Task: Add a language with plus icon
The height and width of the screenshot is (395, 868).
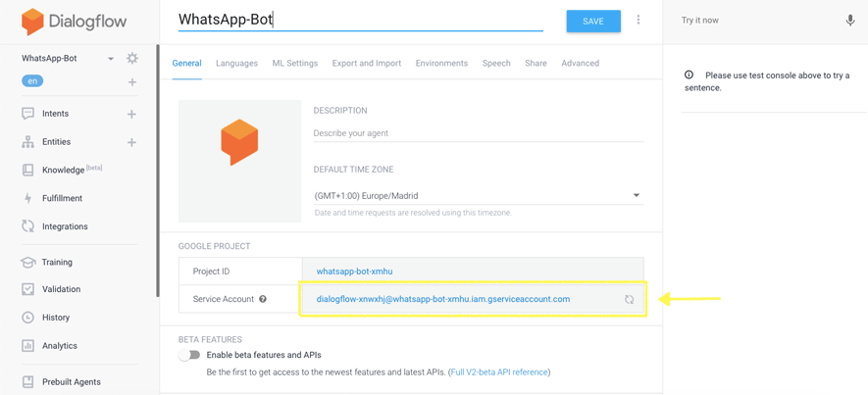Action: pos(131,82)
